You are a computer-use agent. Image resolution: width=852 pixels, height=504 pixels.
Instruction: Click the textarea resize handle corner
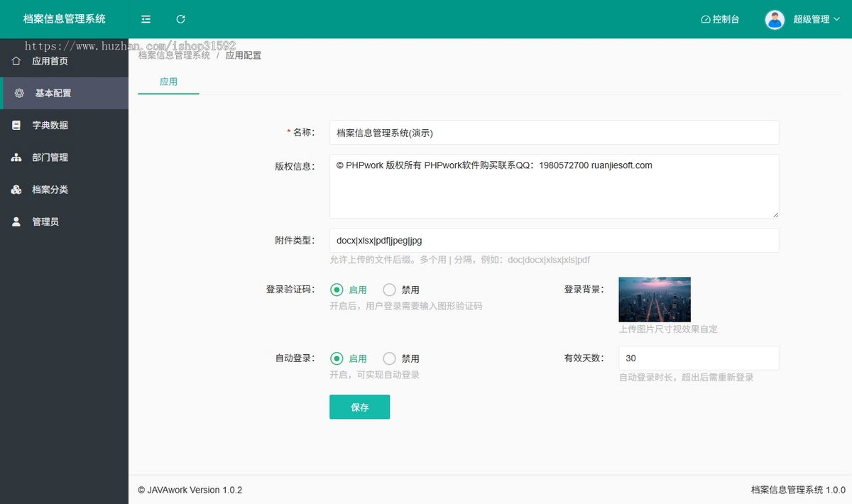point(775,214)
